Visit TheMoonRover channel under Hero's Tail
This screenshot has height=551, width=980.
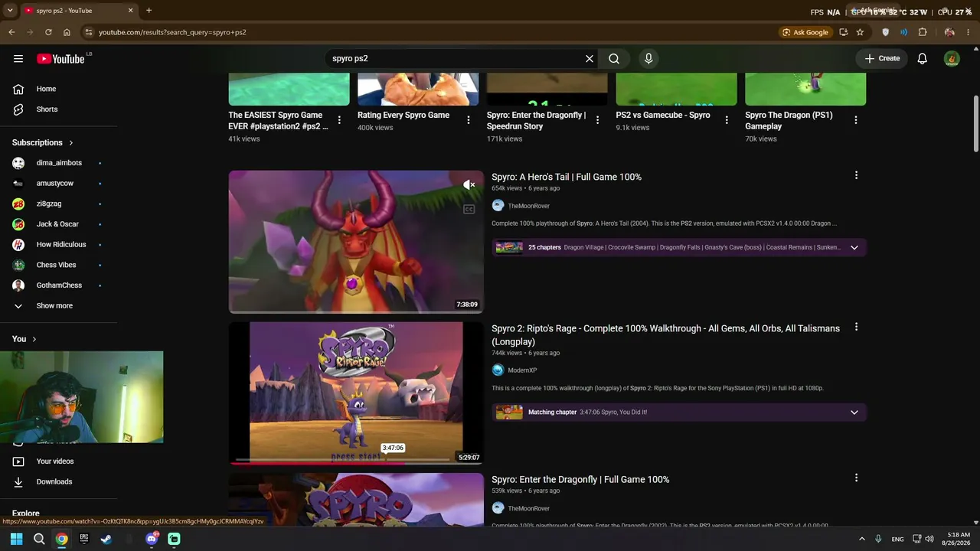528,206
